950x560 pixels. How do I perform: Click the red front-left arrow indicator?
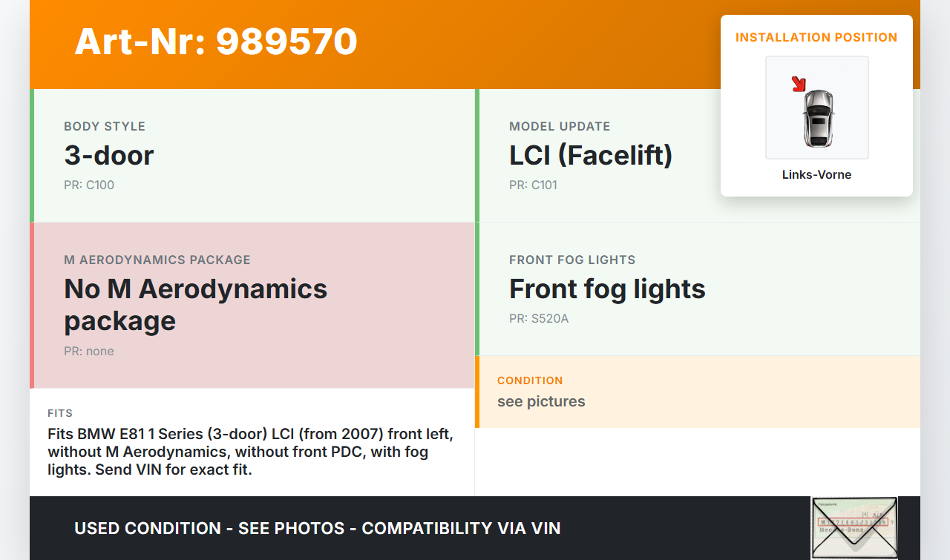click(x=799, y=84)
